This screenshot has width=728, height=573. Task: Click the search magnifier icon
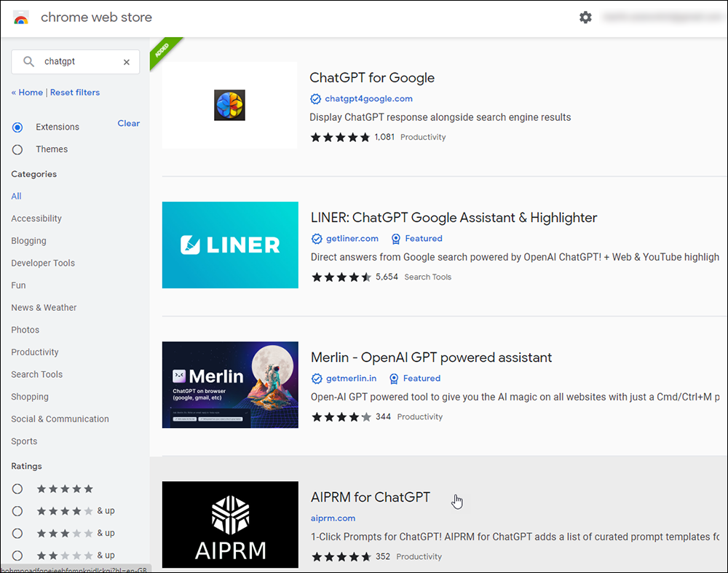(x=29, y=62)
